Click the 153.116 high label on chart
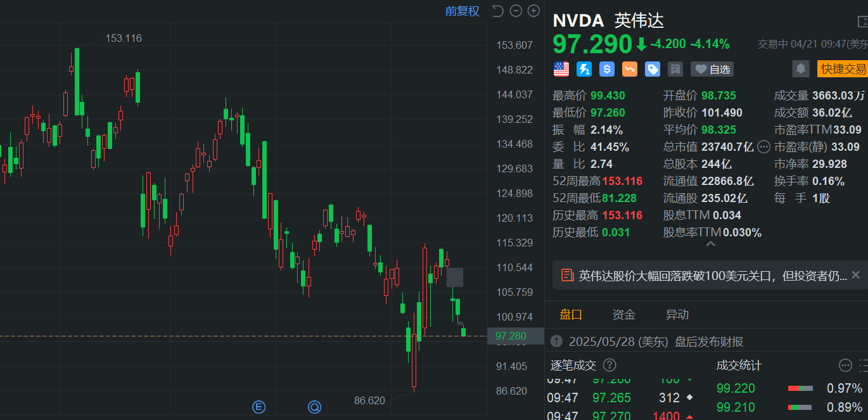Image resolution: width=868 pixels, height=420 pixels. pyautogui.click(x=124, y=38)
